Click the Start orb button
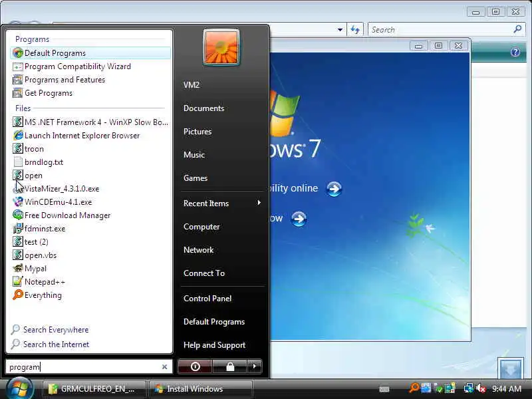The height and width of the screenshot is (399, 532). click(x=20, y=389)
